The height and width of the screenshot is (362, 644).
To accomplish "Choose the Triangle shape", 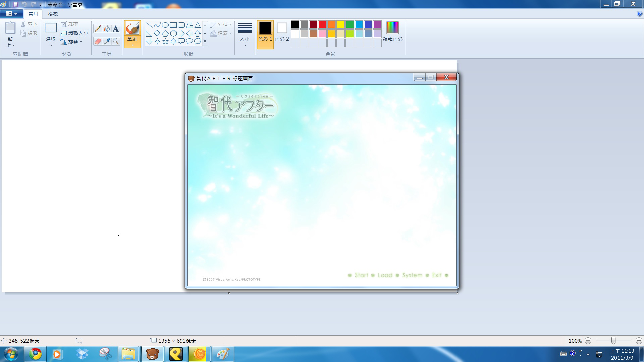I will pos(198,25).
